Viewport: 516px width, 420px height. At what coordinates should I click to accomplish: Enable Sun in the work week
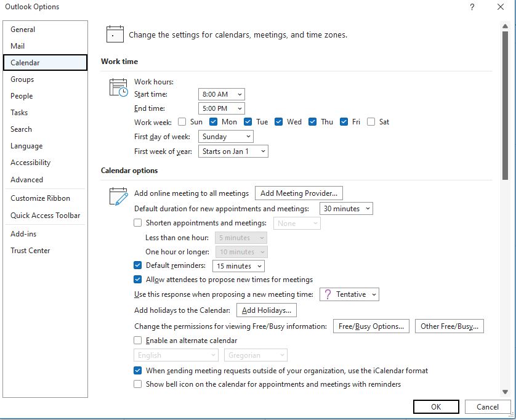coord(182,122)
